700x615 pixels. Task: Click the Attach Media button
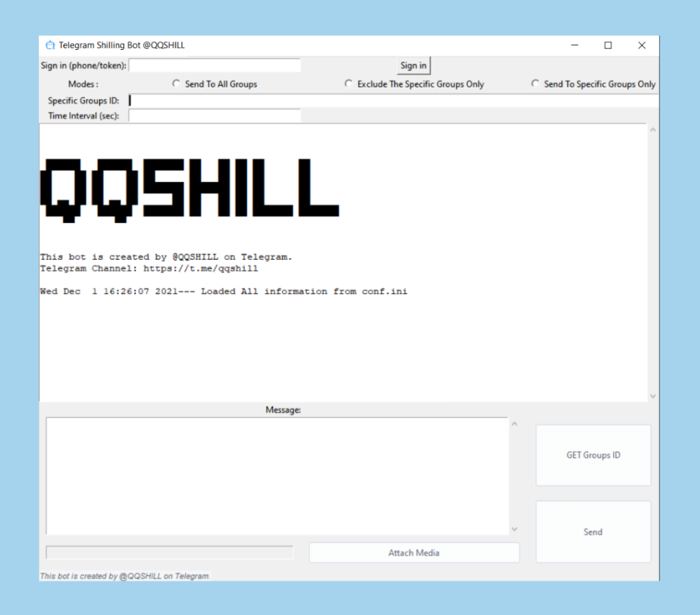coord(414,553)
